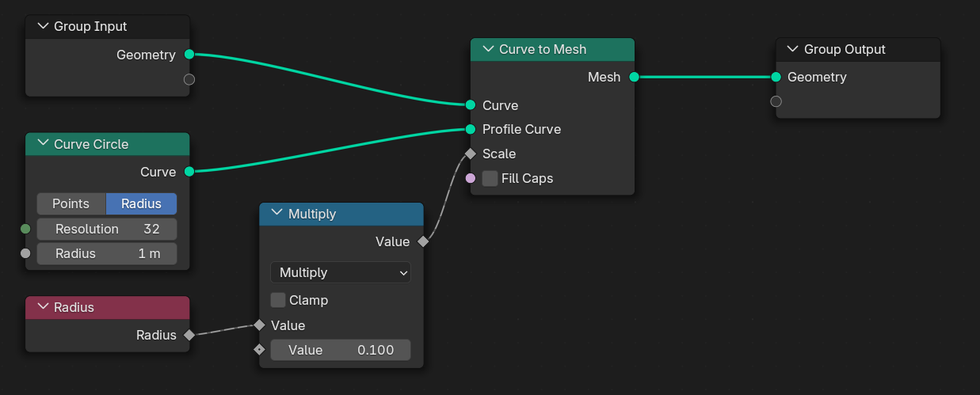Click the Curve output socket on Curve Circle
The image size is (980, 395).
[189, 172]
